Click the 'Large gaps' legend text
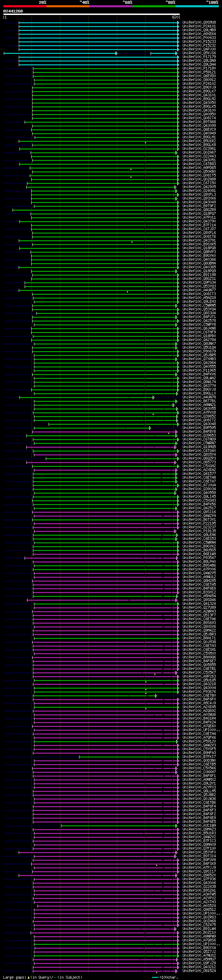222x980 pixels. 15,977
